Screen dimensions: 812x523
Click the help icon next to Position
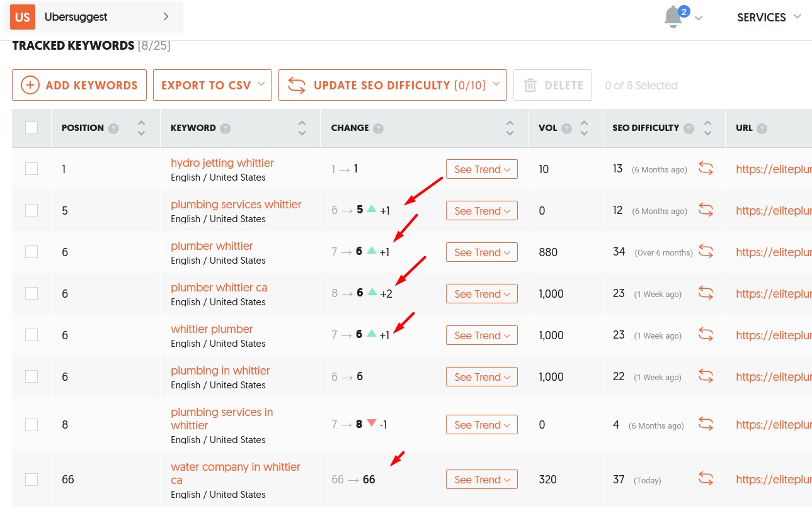pyautogui.click(x=113, y=128)
